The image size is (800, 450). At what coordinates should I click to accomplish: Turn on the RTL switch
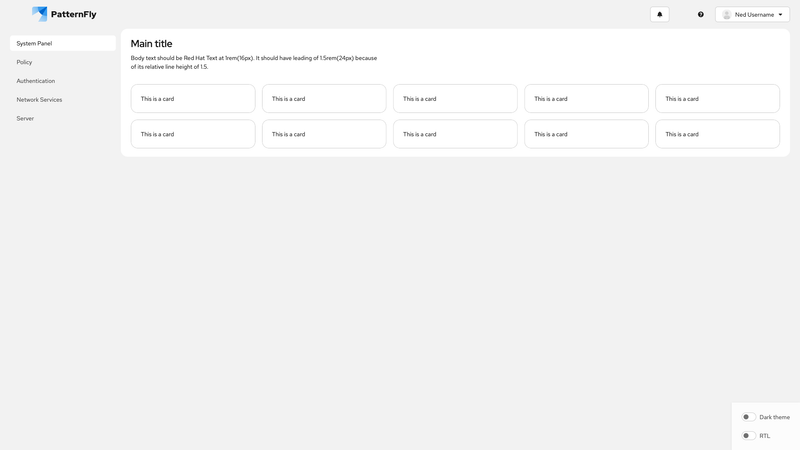click(747, 436)
